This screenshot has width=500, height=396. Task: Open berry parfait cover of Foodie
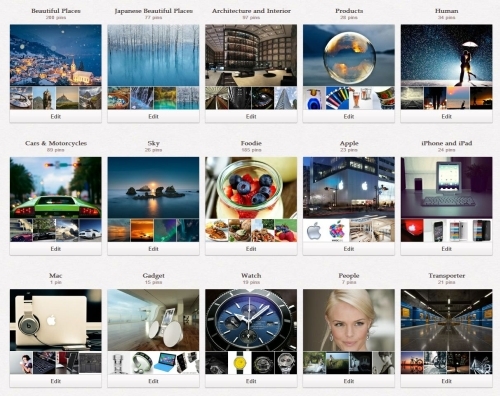tap(251, 187)
